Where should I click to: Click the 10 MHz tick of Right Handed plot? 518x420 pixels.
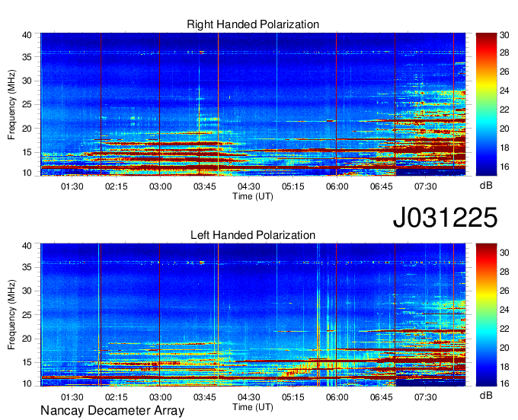27,173
